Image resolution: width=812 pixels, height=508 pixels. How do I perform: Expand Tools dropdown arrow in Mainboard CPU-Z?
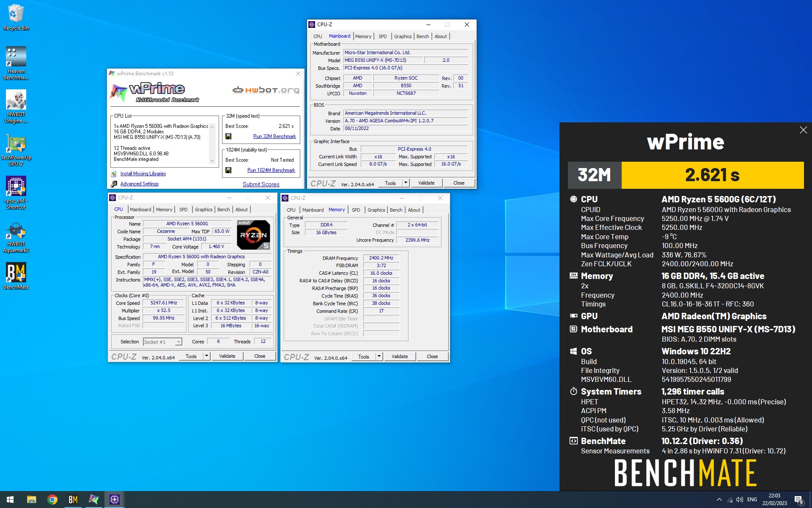406,183
